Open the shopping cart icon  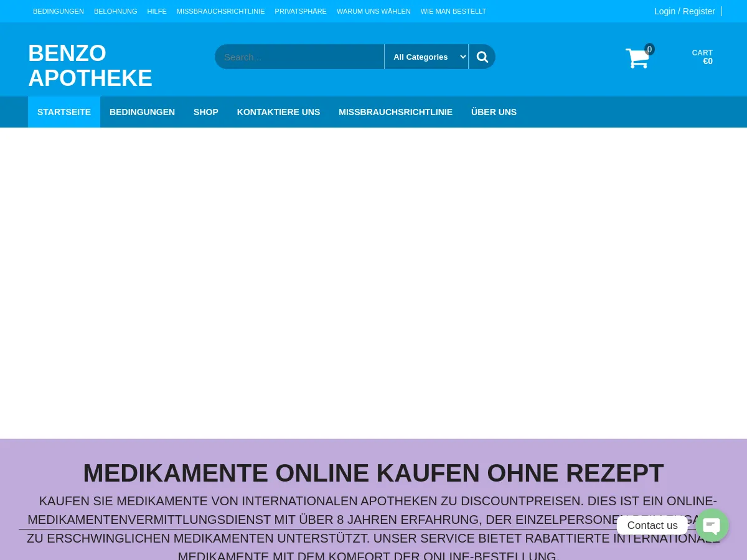click(x=637, y=58)
